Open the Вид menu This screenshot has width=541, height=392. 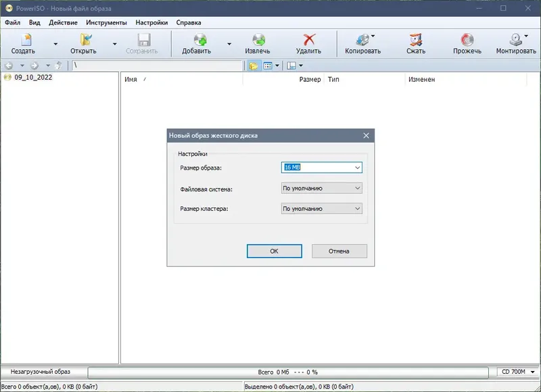(x=34, y=23)
